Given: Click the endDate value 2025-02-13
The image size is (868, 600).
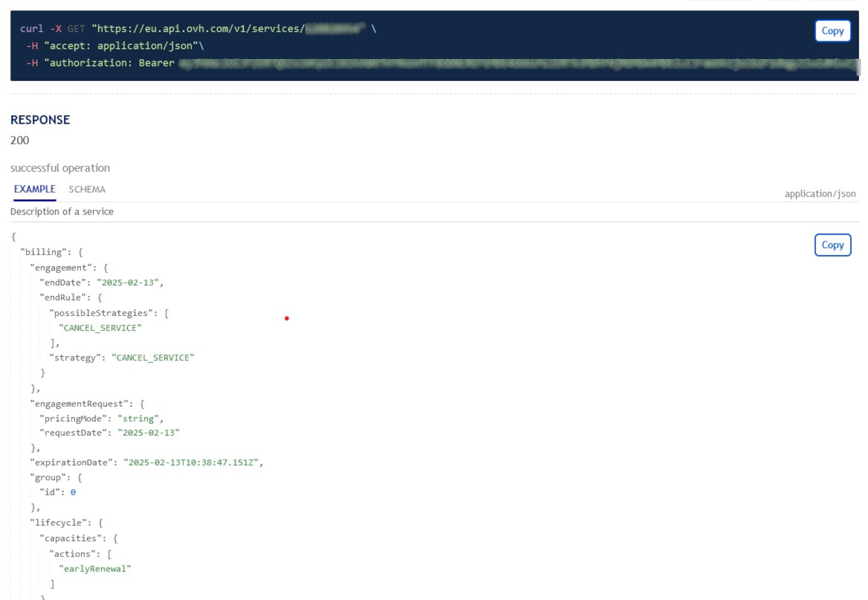Looking at the screenshot, I should (128, 283).
